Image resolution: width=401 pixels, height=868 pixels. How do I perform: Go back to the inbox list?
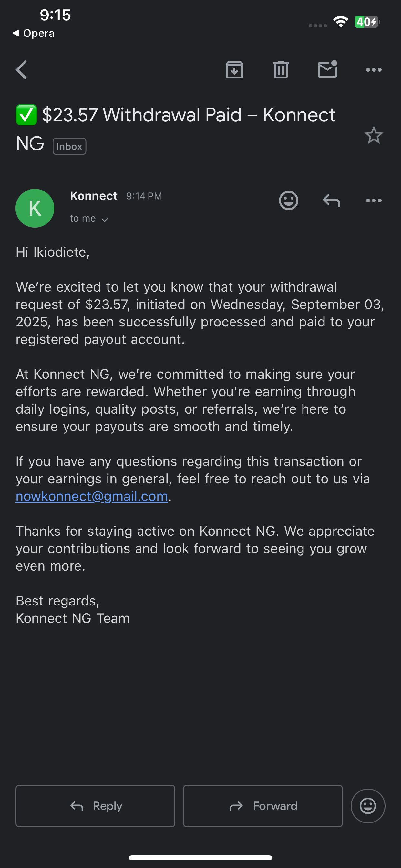(22, 70)
